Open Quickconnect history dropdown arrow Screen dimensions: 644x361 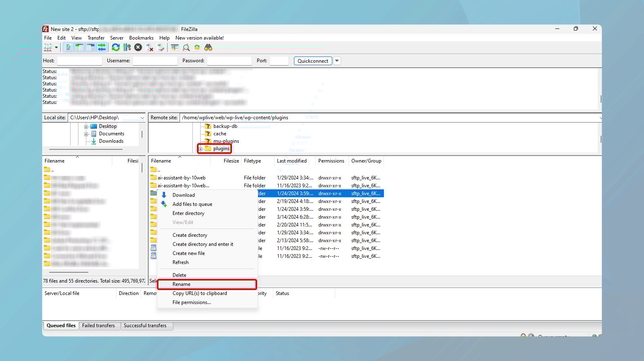pos(337,61)
